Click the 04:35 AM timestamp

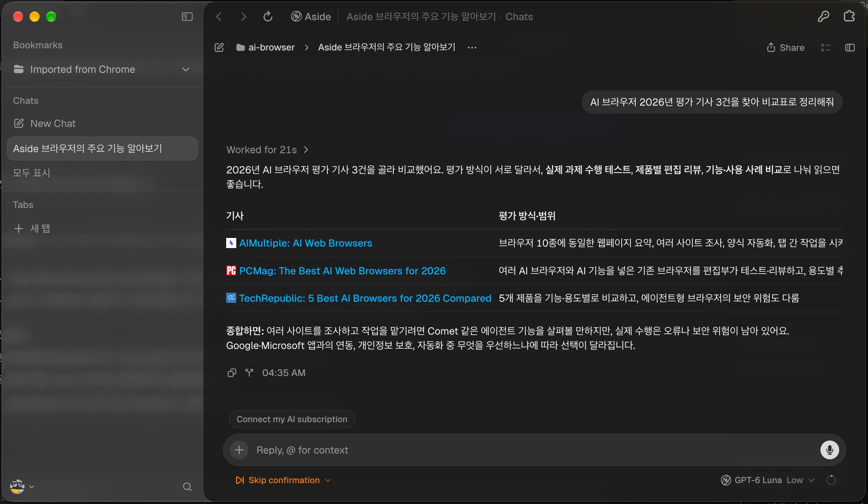(283, 372)
